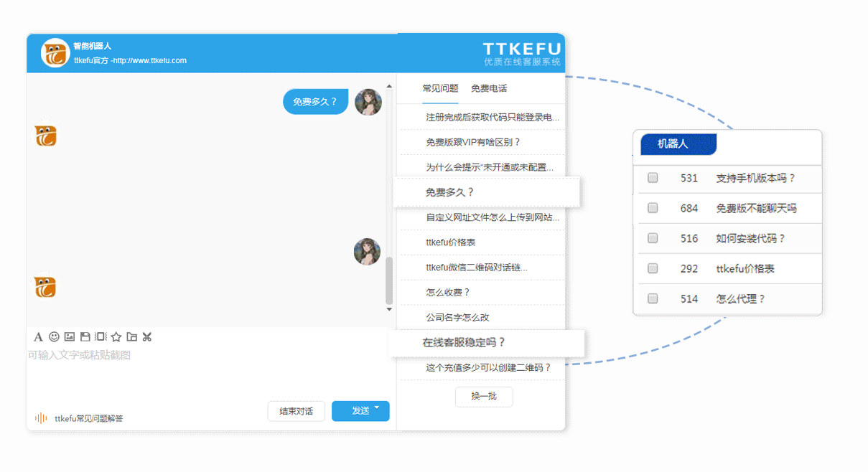Click the shake window icon
Viewport: 868px width, 472px height.
(101, 336)
